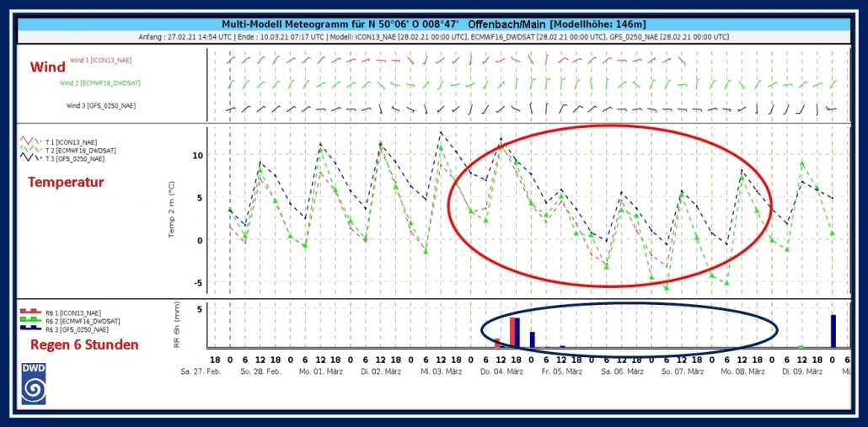Click the blue R6 3 GFS_0250_NAE swatch
Viewport: 868px width, 427px height.
click(x=31, y=329)
